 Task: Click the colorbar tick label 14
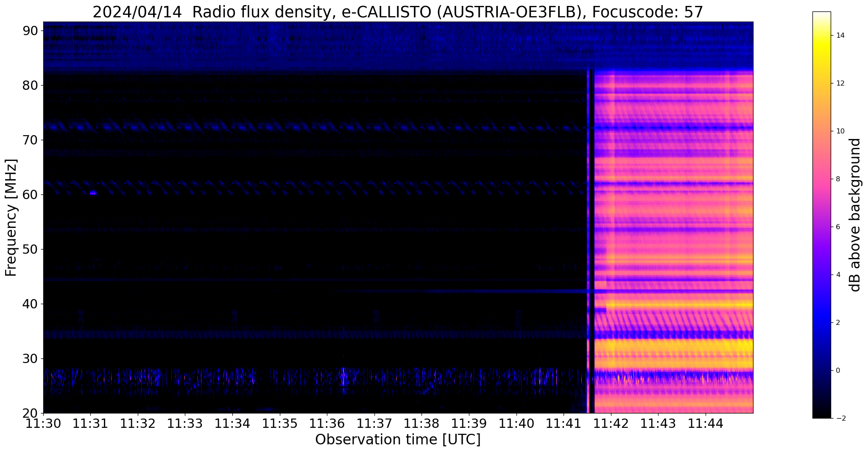click(x=840, y=36)
